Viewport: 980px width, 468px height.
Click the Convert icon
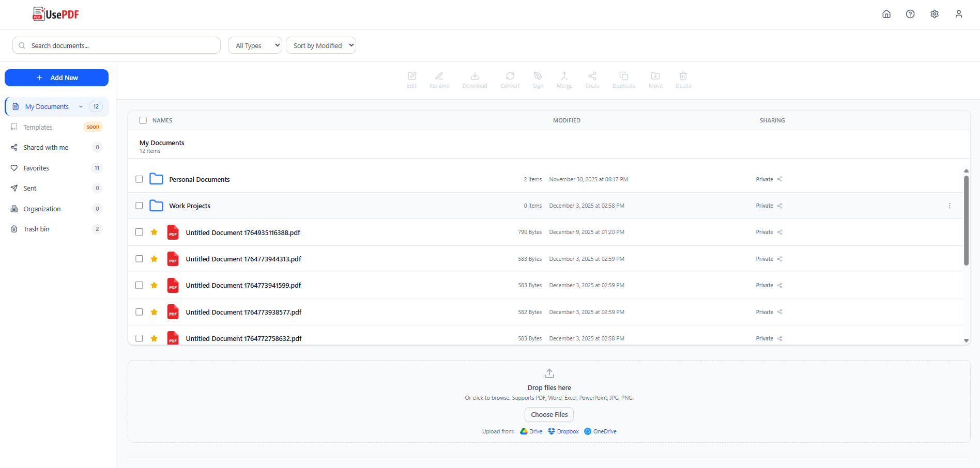tap(510, 80)
